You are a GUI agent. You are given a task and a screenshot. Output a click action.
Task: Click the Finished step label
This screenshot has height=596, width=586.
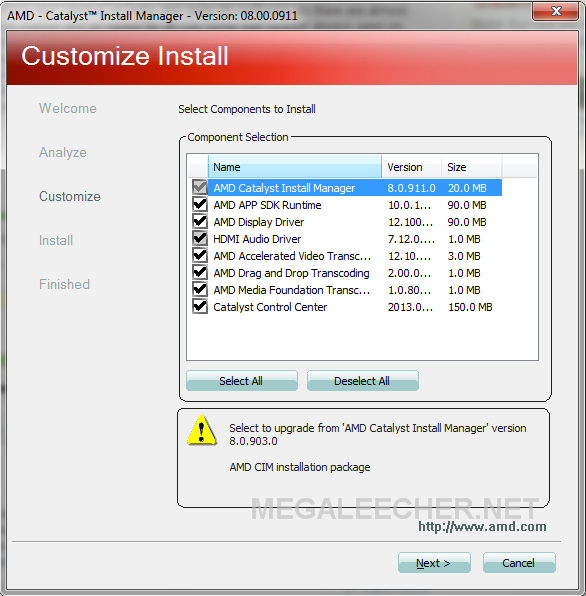point(65,284)
